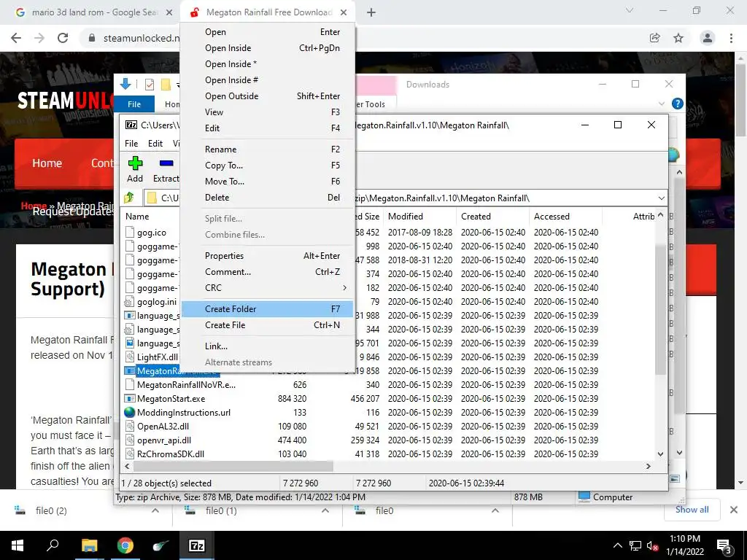Image resolution: width=747 pixels, height=560 pixels.
Task: Switch to the Megaton Rainfall Free Download tab
Action: tap(268, 12)
